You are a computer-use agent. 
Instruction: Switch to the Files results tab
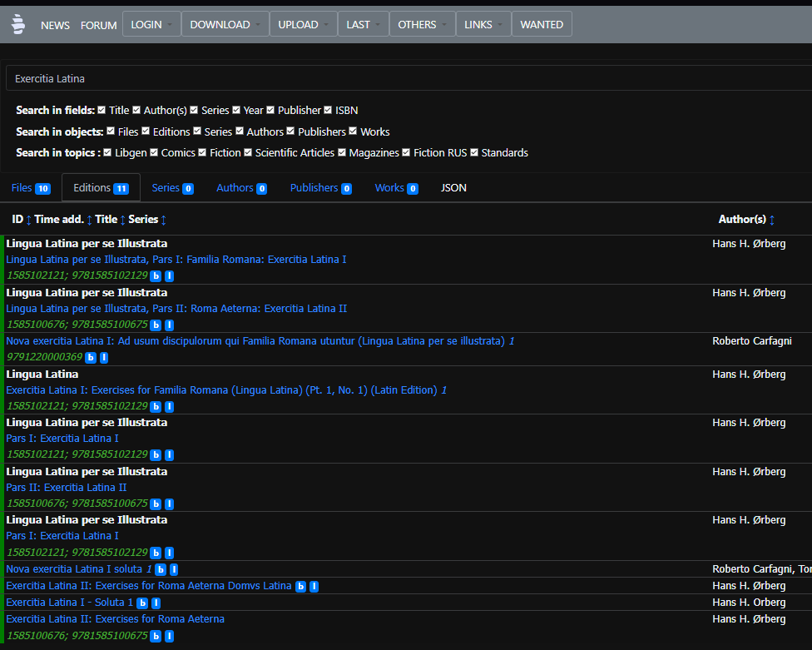click(x=31, y=188)
